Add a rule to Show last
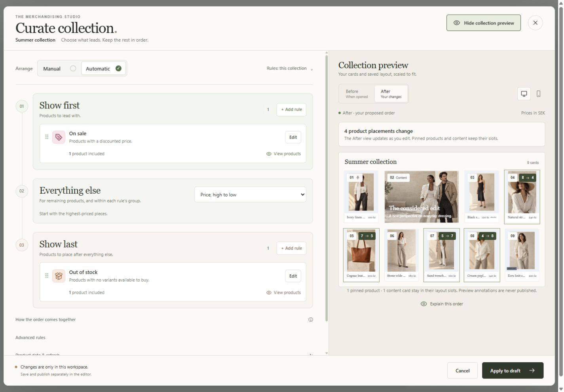Image resolution: width=564 pixels, height=392 pixels. [x=291, y=248]
